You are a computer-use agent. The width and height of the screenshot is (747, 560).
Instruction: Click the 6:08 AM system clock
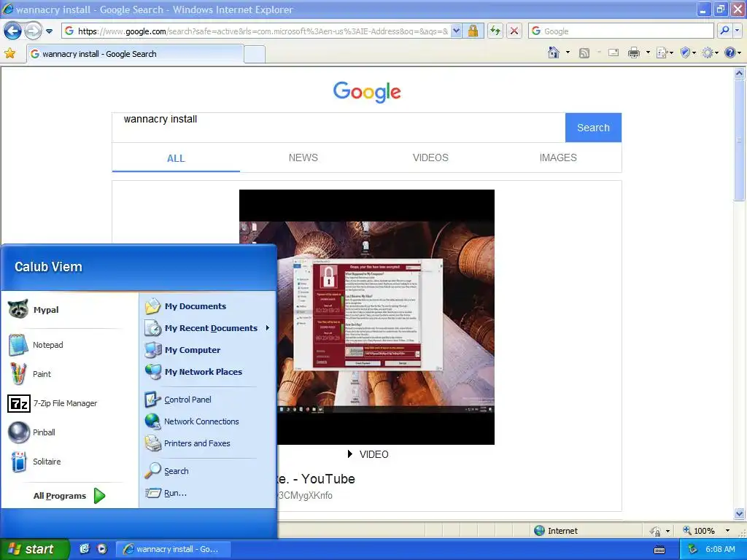[x=720, y=549]
